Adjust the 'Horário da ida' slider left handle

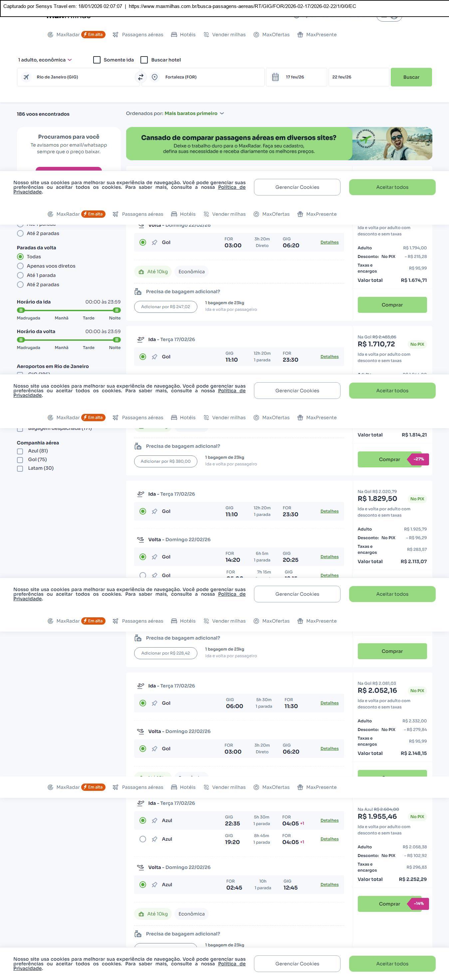[21, 310]
